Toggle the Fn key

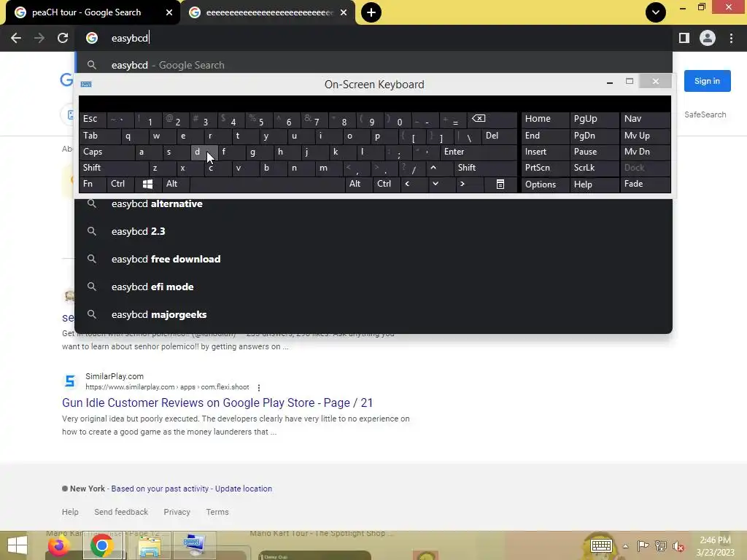93,184
